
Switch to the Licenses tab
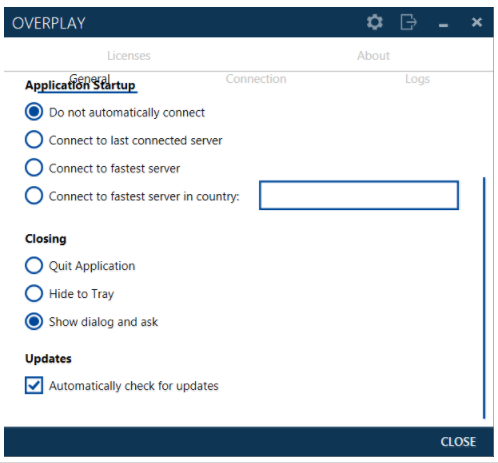pyautogui.click(x=129, y=56)
